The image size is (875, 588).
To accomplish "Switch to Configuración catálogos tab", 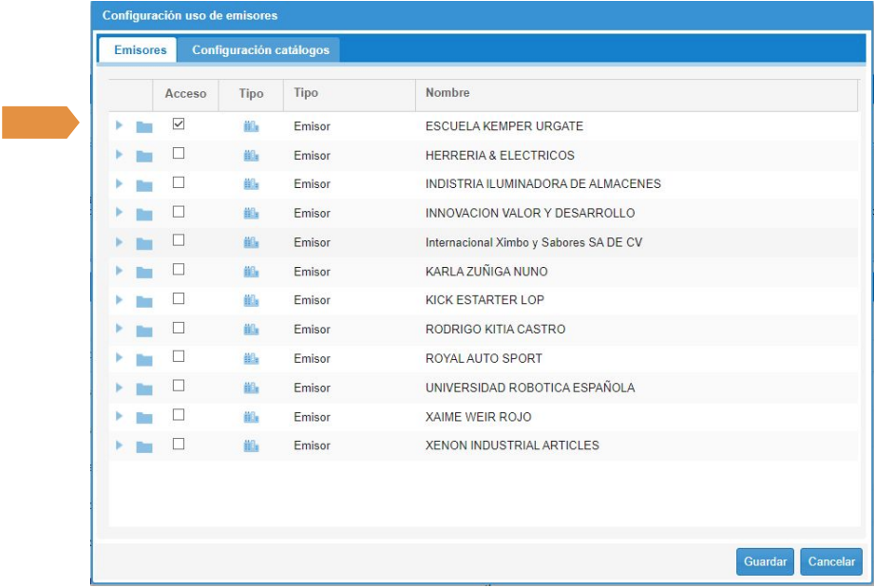I will [260, 50].
